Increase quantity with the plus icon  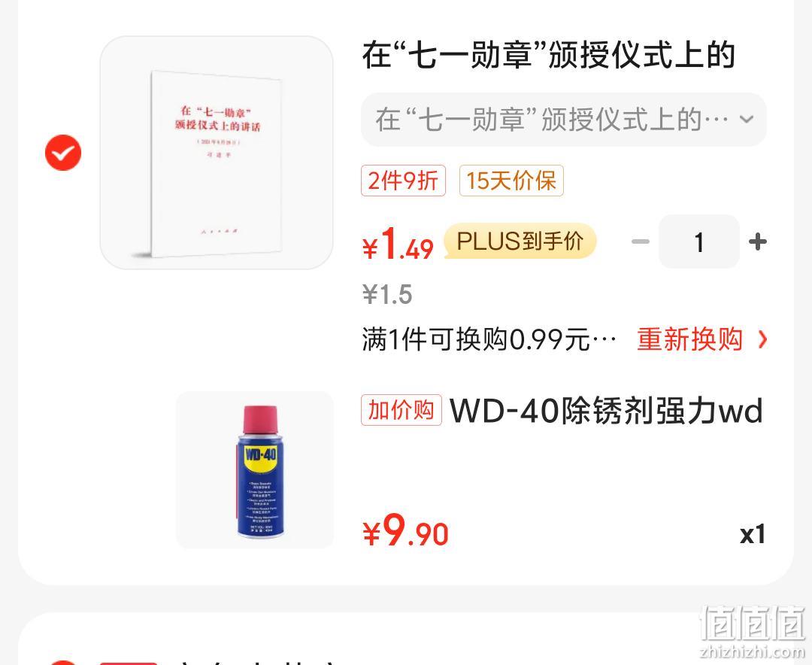[758, 241]
